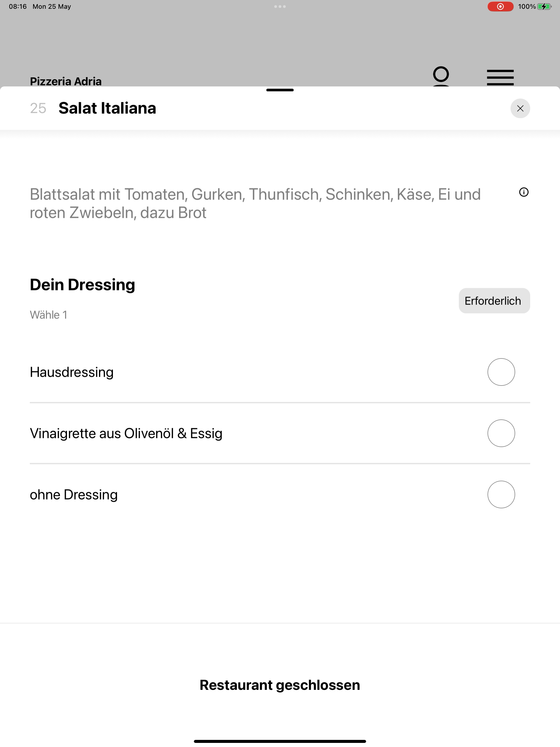Tap the three-dot multitasking icon

click(280, 6)
